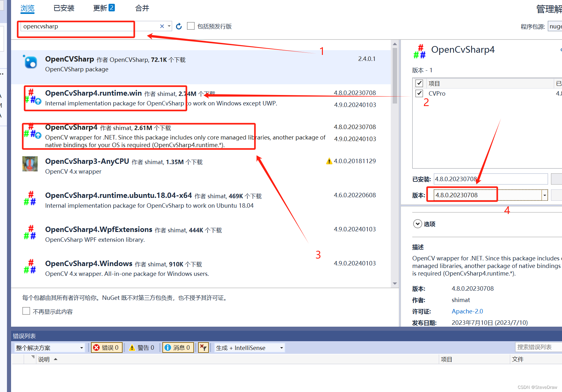Select OpenCvSharp4.Windows package title
This screenshot has height=392, width=562.
[89, 264]
